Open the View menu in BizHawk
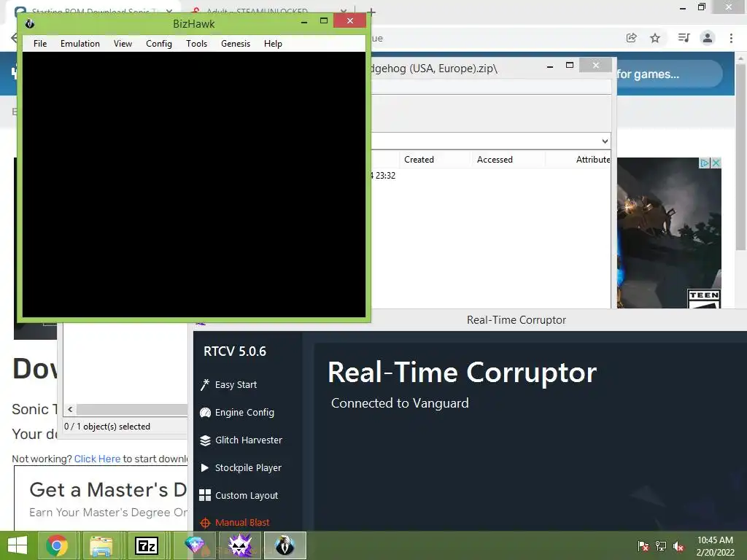 (123, 43)
